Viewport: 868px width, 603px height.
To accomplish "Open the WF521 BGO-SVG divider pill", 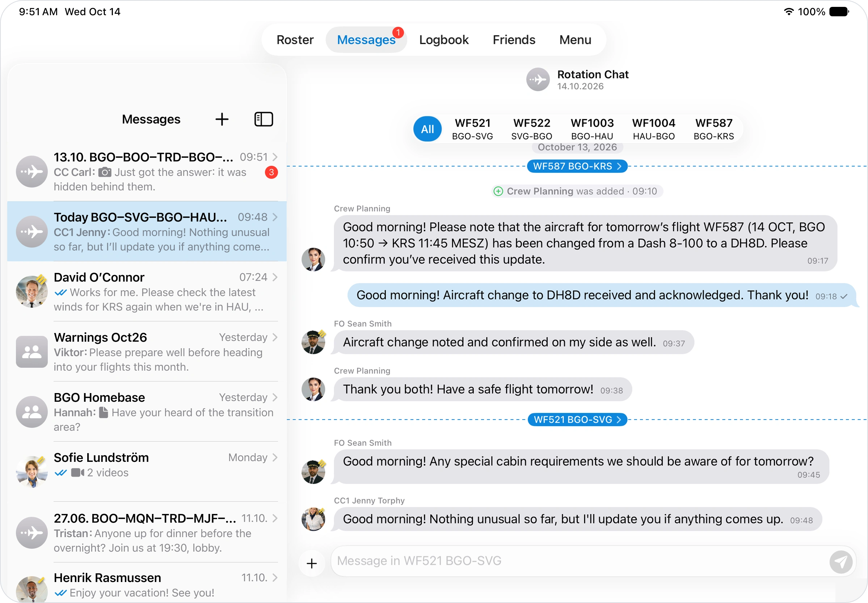I will pos(577,419).
